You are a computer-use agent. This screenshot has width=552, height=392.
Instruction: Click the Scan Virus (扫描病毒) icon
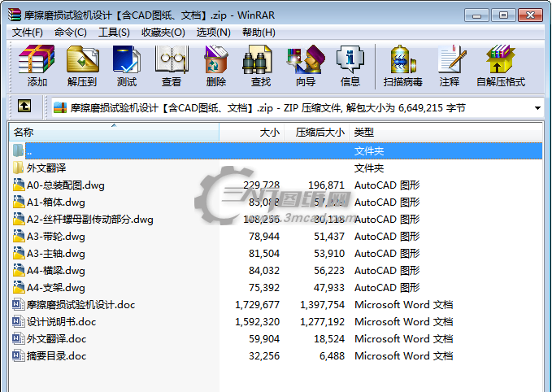[403, 59]
